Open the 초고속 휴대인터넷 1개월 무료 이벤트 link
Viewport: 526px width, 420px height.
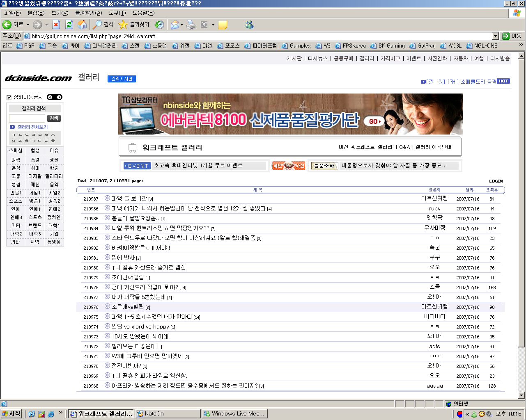tap(198, 166)
